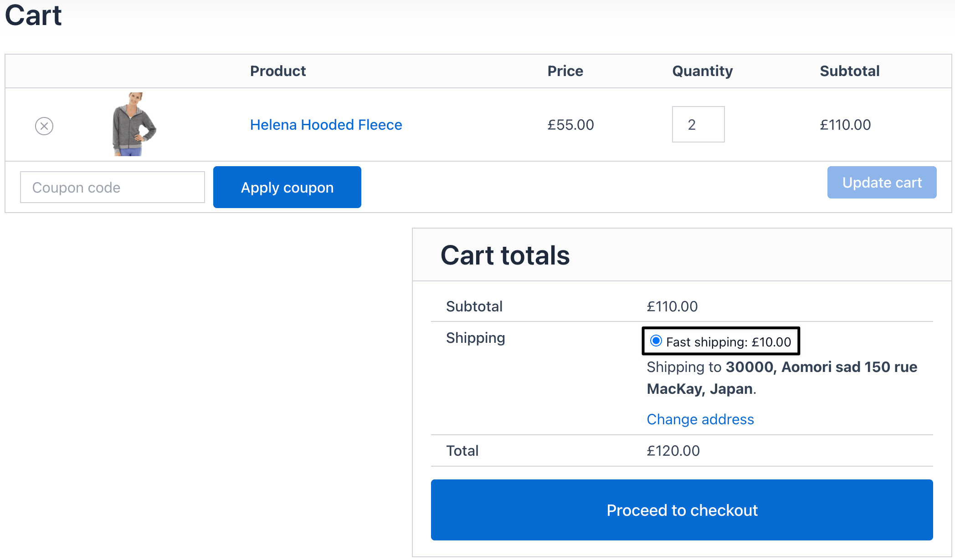The height and width of the screenshot is (560, 955).
Task: Click into the Coupon code field
Action: pyautogui.click(x=113, y=187)
